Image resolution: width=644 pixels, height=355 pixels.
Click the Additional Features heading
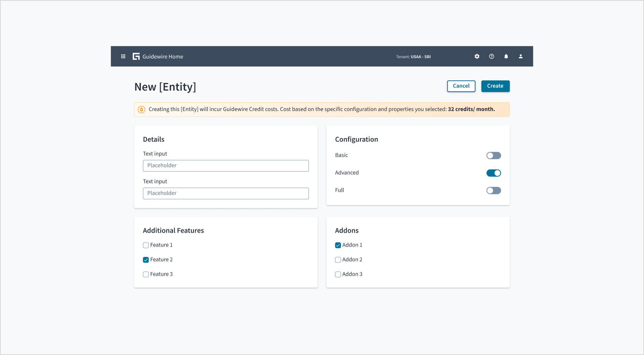(173, 230)
